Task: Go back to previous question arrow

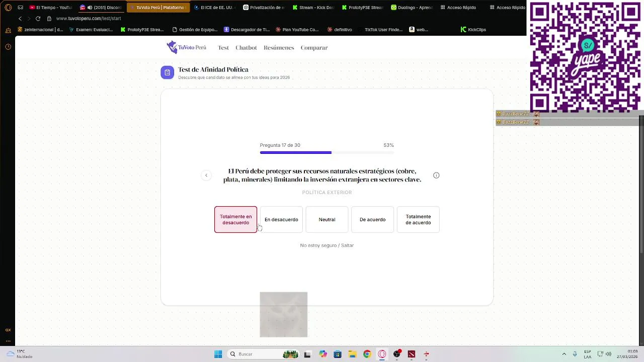Action: (x=206, y=175)
